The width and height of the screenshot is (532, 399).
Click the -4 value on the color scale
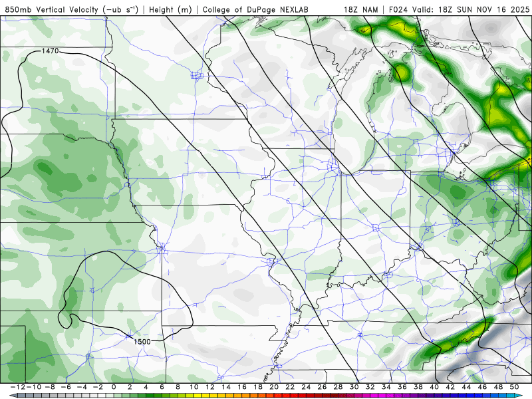click(82, 387)
